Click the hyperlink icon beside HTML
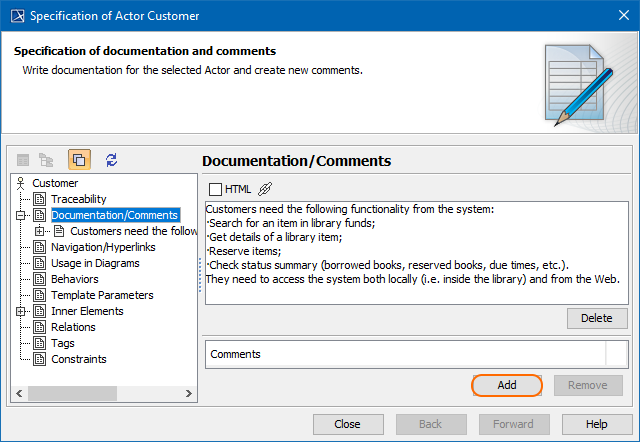The height and width of the screenshot is (442, 640). pos(265,189)
